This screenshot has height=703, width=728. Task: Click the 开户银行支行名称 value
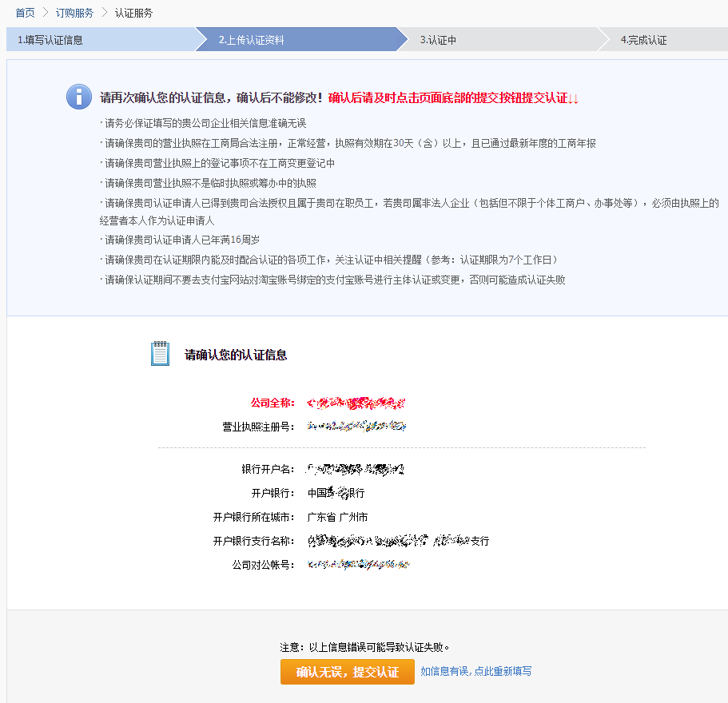pyautogui.click(x=398, y=541)
